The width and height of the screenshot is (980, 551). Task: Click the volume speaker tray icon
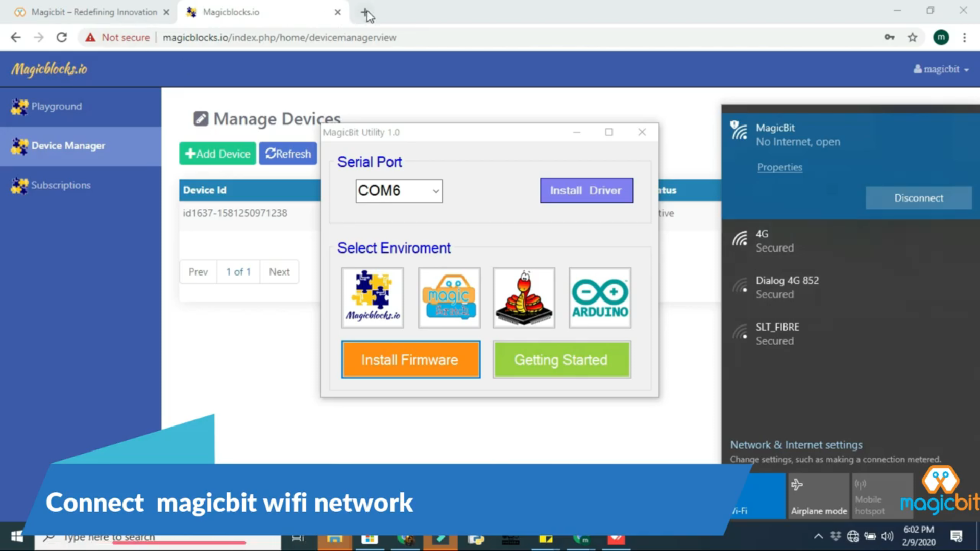888,536
